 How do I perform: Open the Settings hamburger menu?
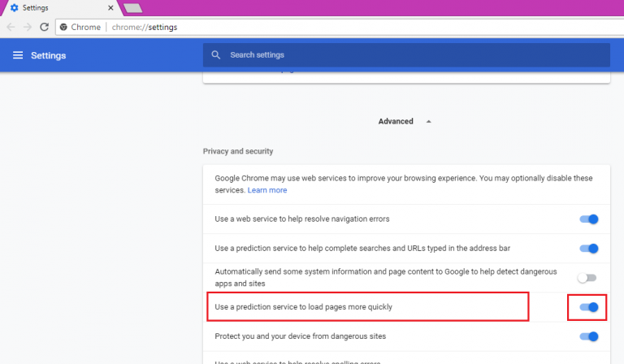pyautogui.click(x=18, y=55)
